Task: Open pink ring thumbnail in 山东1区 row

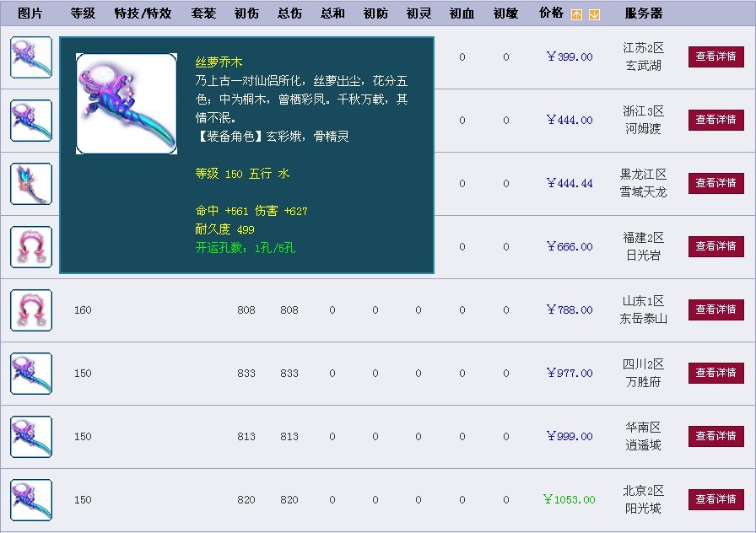Action: click(x=31, y=310)
